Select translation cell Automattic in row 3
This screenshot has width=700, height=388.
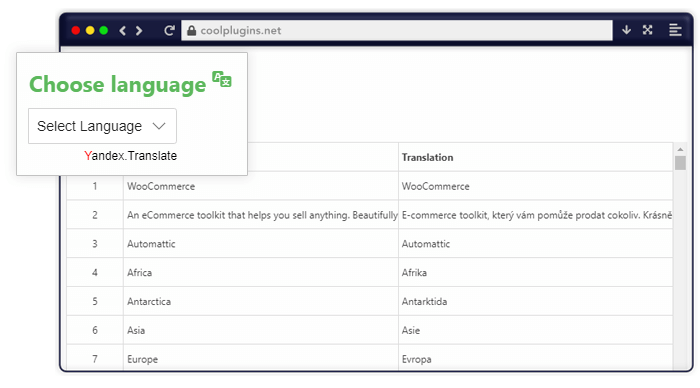pyautogui.click(x=535, y=244)
